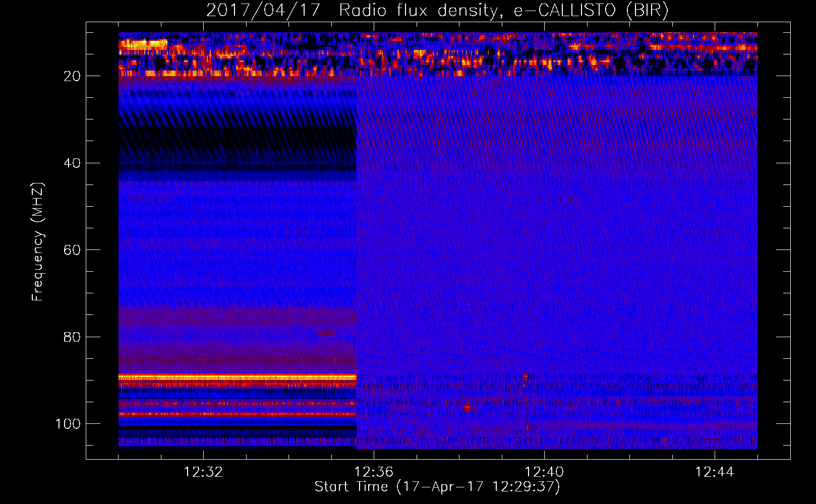Click the 100 frequency axis label

coord(68,424)
